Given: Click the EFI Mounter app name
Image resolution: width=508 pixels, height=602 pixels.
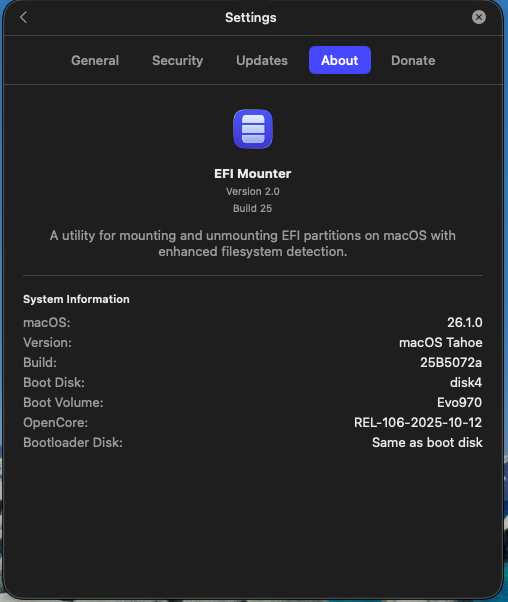Looking at the screenshot, I should point(253,174).
